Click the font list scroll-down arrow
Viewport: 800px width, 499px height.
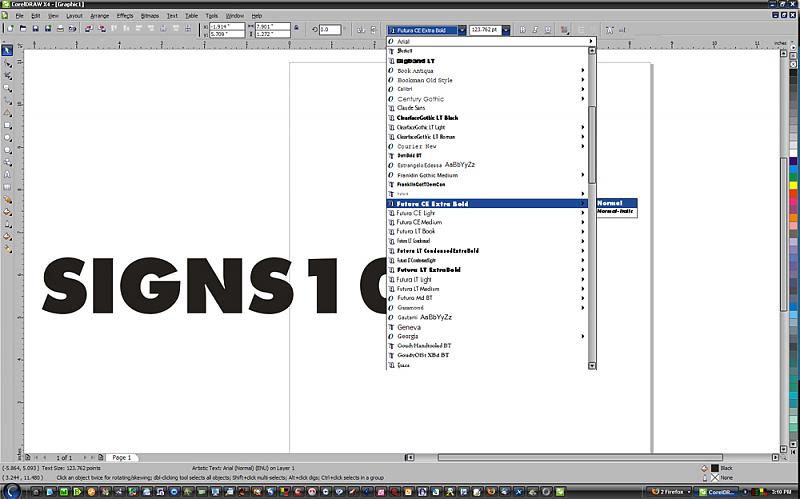[x=592, y=366]
